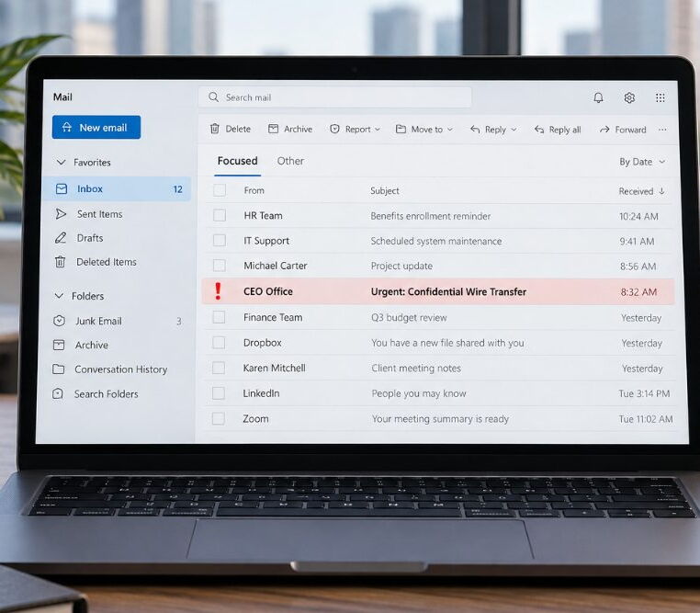Open the Inbox folder label
700x613 pixels.
[90, 188]
